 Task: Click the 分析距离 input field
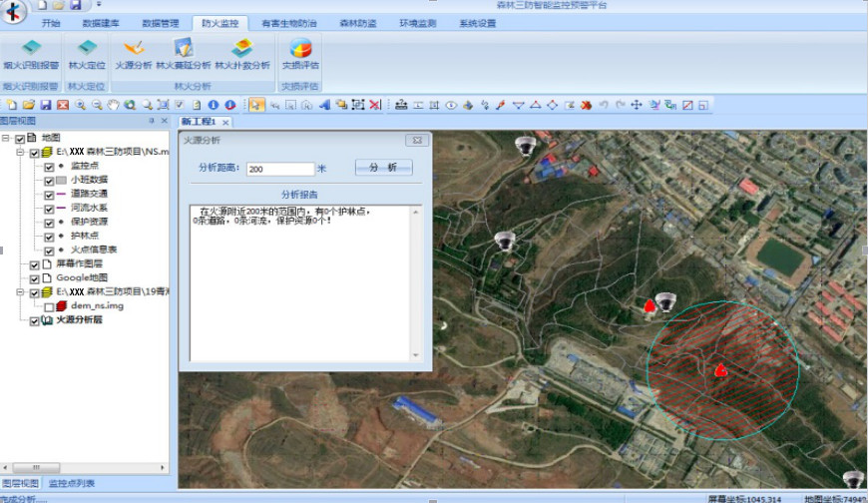tap(279, 169)
